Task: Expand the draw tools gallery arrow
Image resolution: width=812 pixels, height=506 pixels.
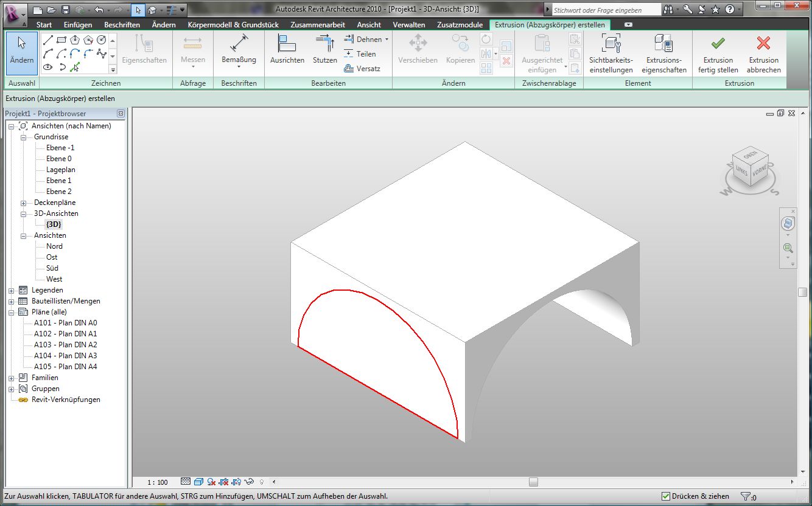Action: tap(113, 70)
